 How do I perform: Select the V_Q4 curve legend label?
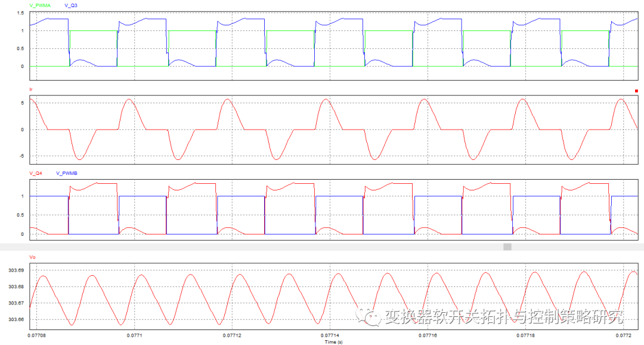(x=36, y=173)
